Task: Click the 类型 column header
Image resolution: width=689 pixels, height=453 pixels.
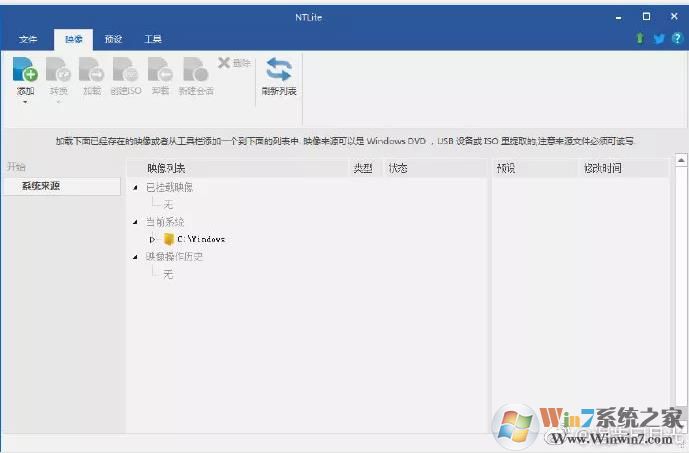Action: click(363, 168)
